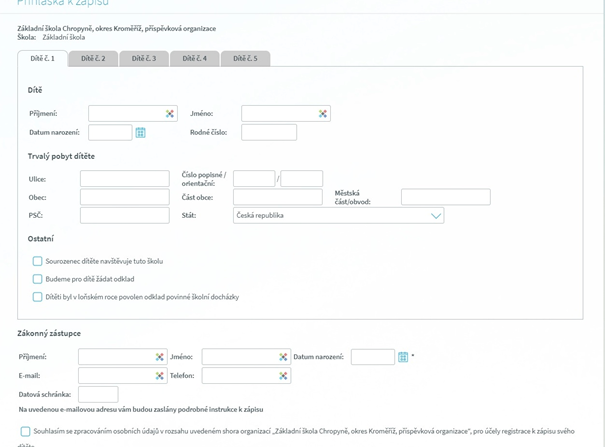The width and height of the screenshot is (605, 447).
Task: Tick Souhlasím se zpracováním osobních údajů checkbox
Action: coord(25,432)
